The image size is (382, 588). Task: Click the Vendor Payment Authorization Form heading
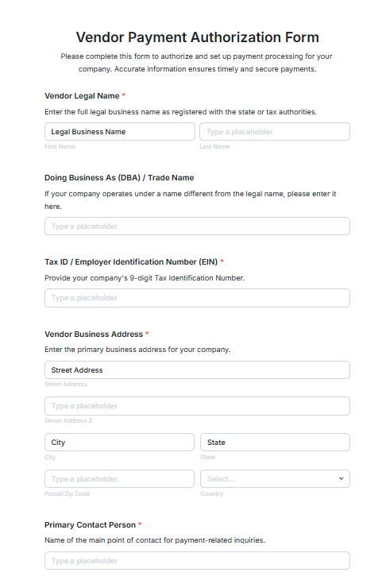coord(197,37)
